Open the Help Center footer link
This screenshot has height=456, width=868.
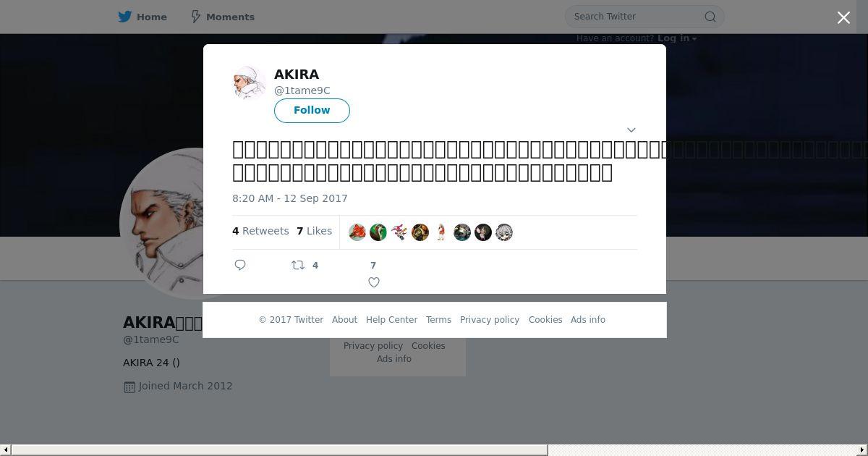click(391, 320)
